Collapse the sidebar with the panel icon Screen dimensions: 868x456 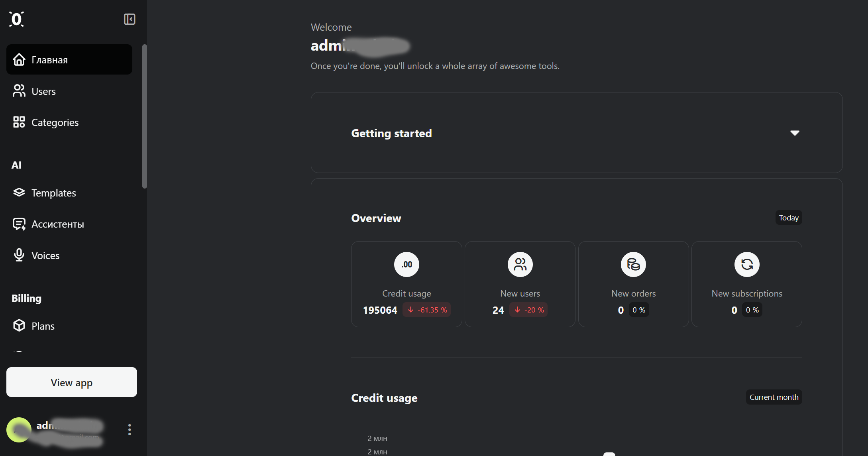[x=130, y=19]
